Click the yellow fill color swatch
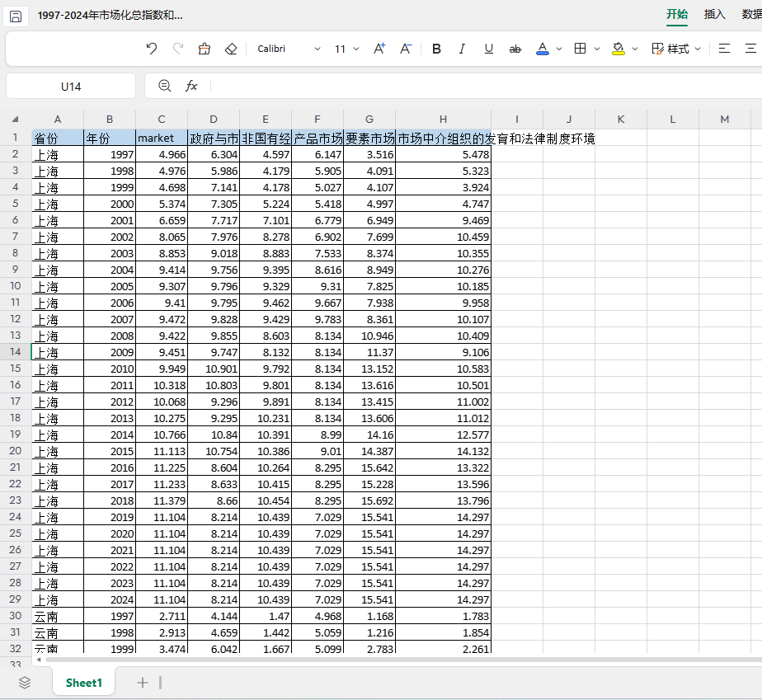This screenshot has width=762, height=700. pos(619,49)
